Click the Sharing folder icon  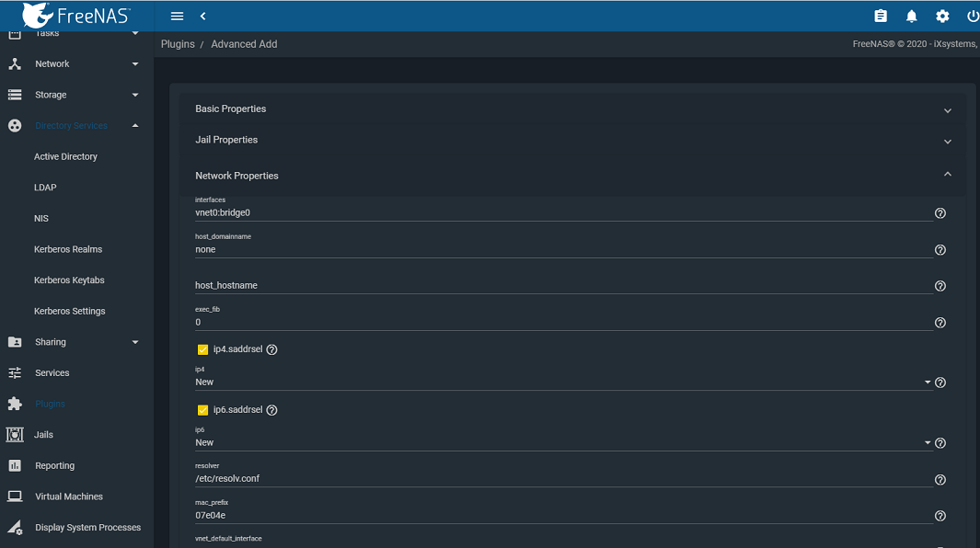[15, 342]
